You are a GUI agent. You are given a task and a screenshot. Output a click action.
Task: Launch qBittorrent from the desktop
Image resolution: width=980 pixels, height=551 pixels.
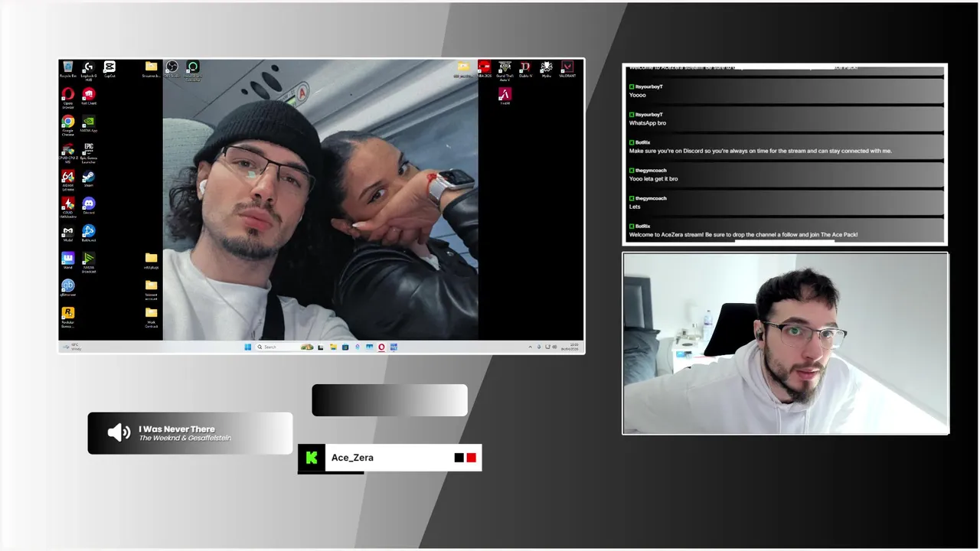click(x=68, y=288)
